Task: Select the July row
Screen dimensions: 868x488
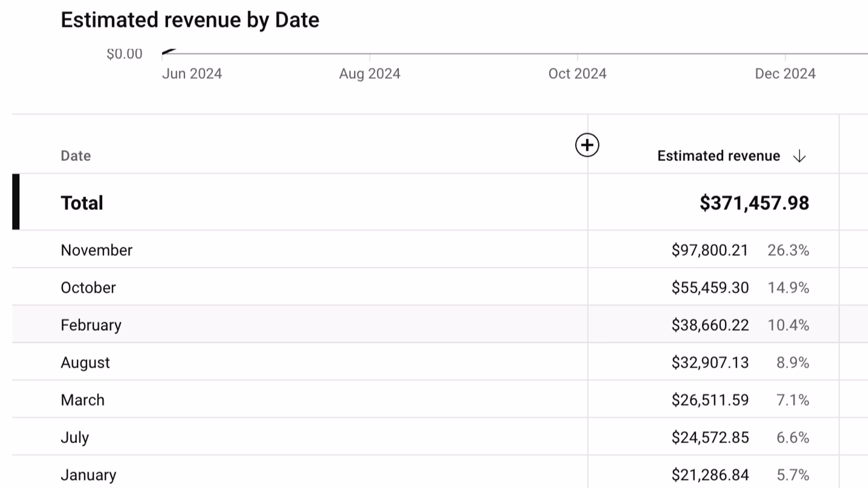Action: 426,437
